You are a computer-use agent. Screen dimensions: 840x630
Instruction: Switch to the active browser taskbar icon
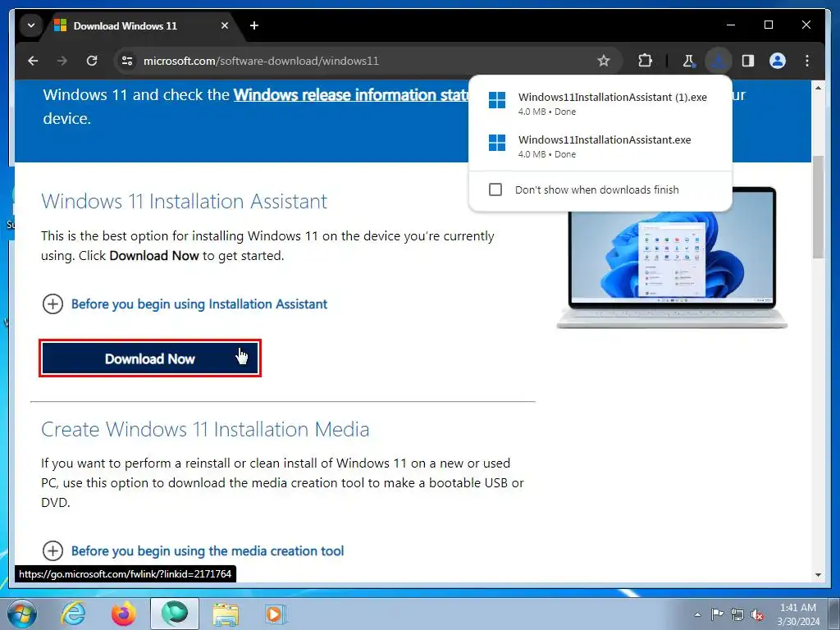click(x=175, y=614)
